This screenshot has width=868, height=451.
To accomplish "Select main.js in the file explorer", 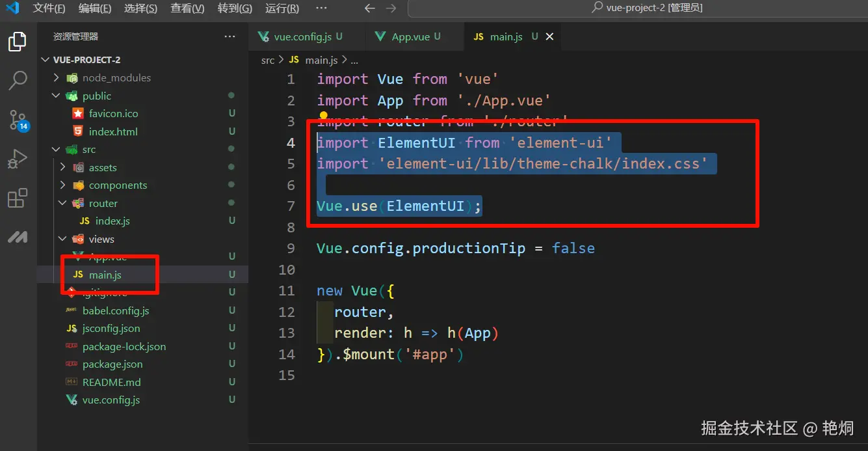I will [105, 275].
